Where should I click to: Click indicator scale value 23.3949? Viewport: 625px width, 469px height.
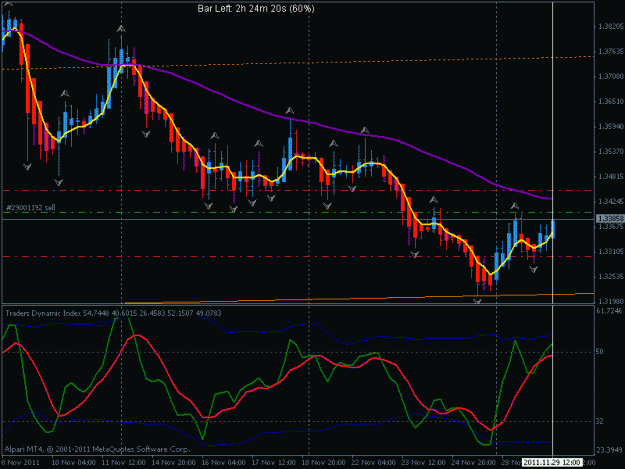pyautogui.click(x=610, y=450)
